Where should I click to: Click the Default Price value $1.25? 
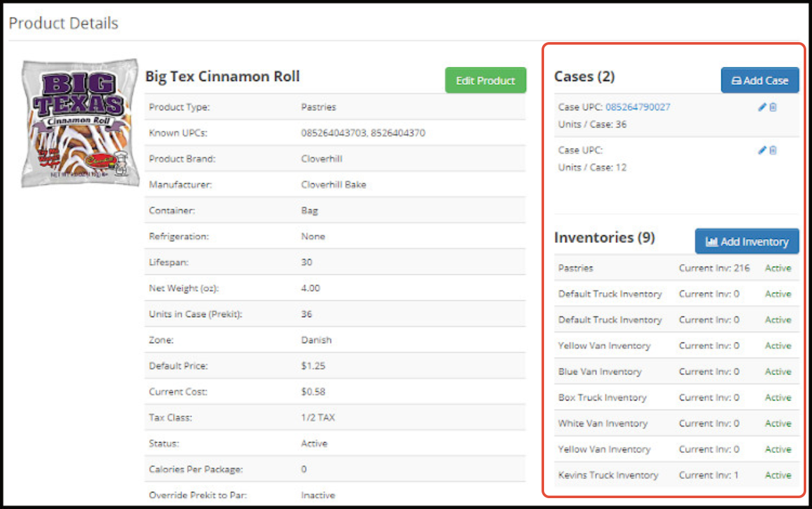pyautogui.click(x=312, y=365)
